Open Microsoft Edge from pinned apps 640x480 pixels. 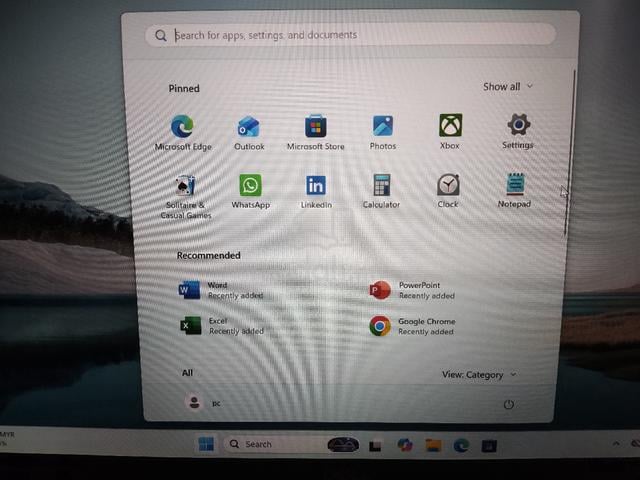point(183,133)
